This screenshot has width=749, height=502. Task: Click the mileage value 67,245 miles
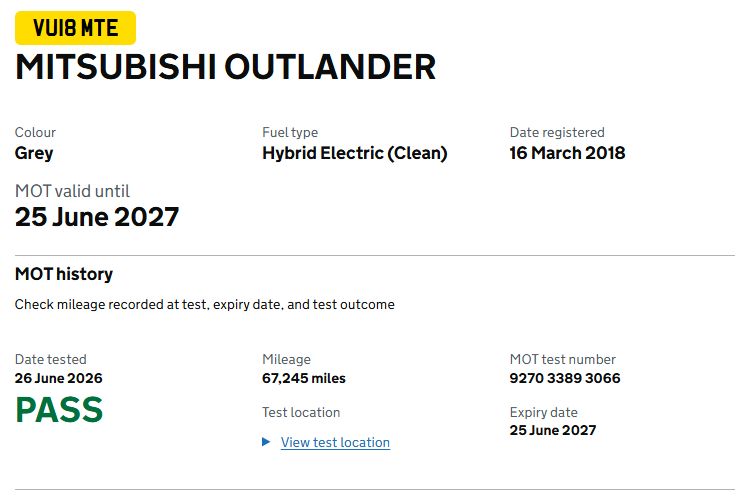pos(303,378)
